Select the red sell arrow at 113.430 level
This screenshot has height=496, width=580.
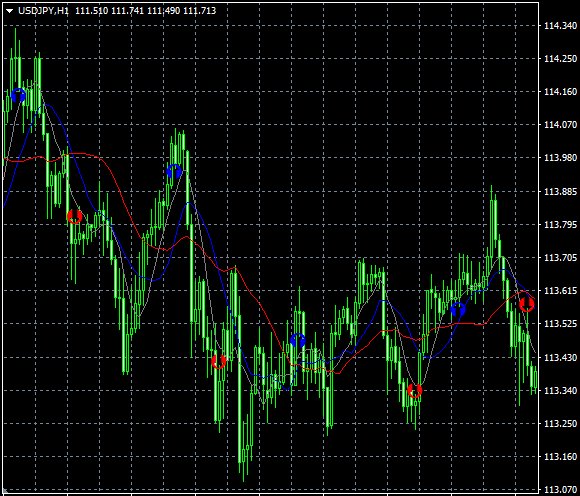coord(219,361)
